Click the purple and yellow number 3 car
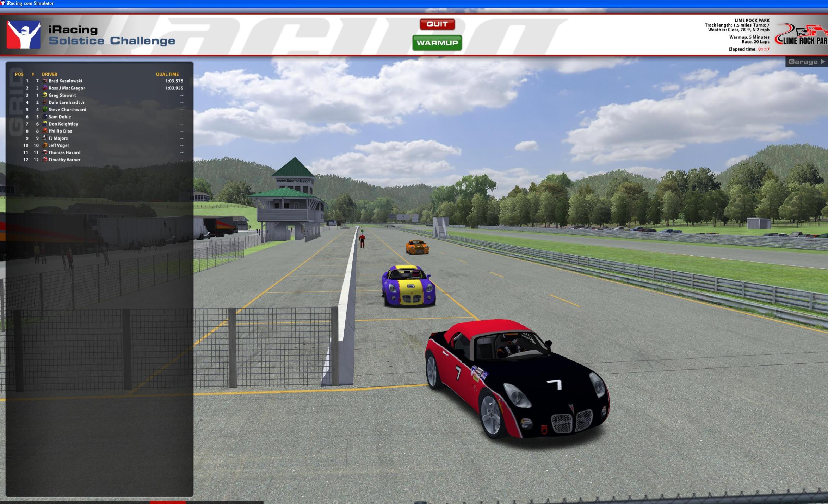This screenshot has width=828, height=504. coord(409,287)
